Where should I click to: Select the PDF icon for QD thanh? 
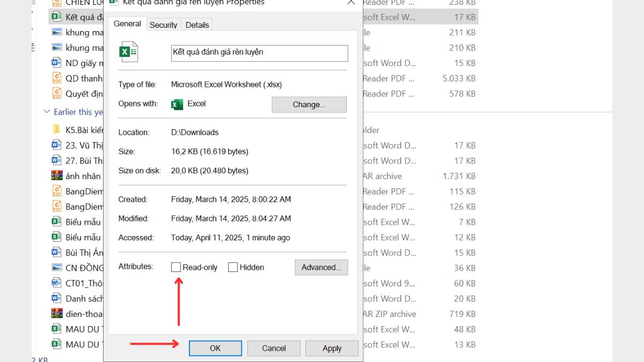point(57,78)
